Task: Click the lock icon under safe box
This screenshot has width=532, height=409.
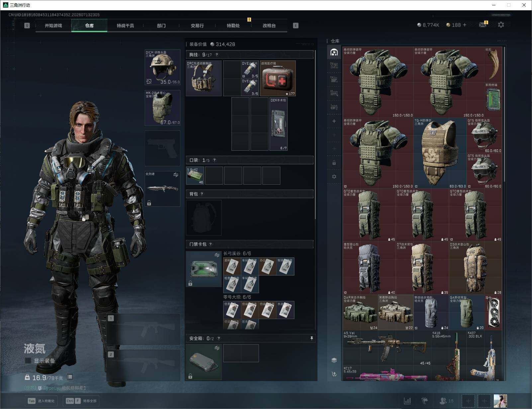Action: pyautogui.click(x=190, y=376)
